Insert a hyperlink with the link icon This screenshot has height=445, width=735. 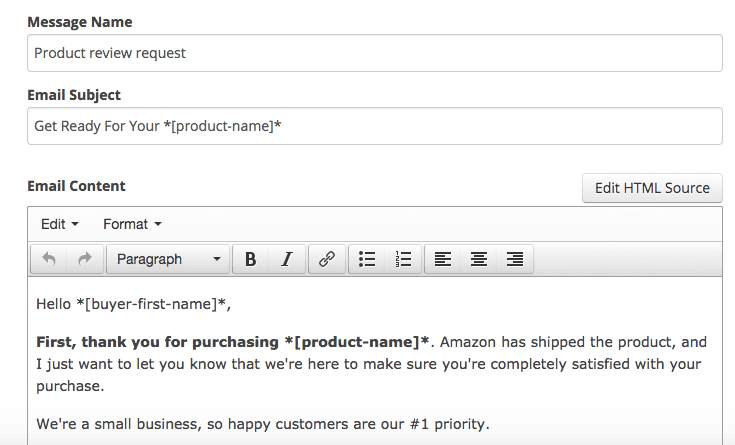point(327,259)
